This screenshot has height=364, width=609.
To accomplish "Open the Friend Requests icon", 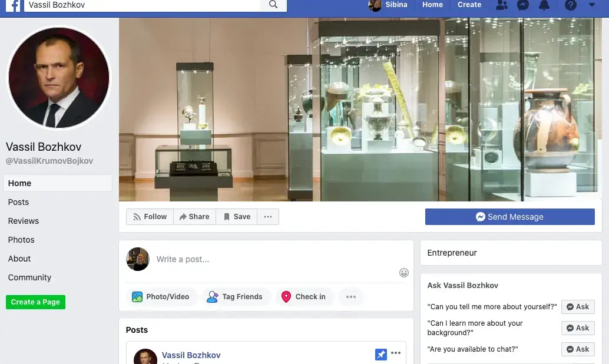I will (502, 5).
